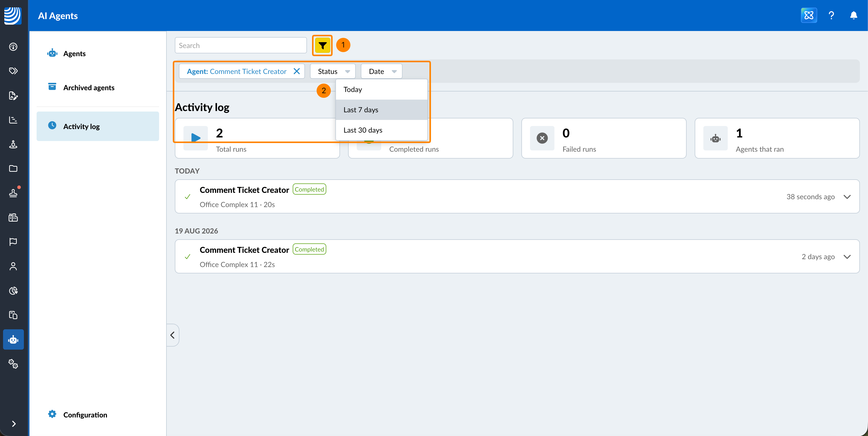This screenshot has height=436, width=868.
Task: Click the Agents that ran label
Action: click(x=759, y=149)
